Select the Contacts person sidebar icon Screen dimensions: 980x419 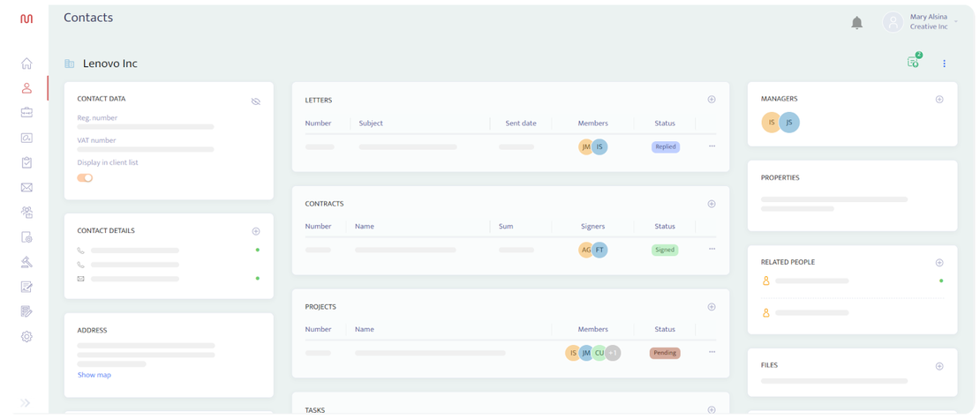pyautogui.click(x=26, y=88)
